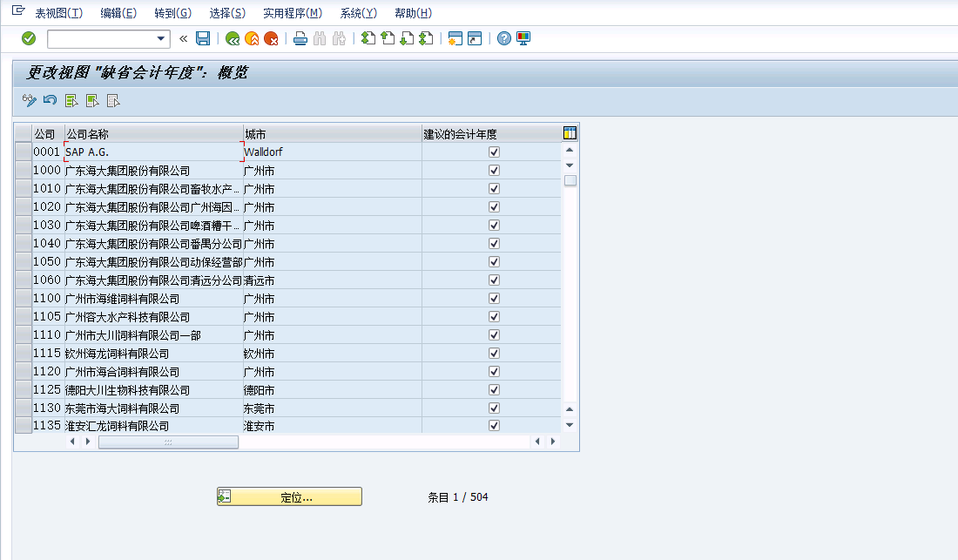Image resolution: width=958 pixels, height=560 pixels.
Task: Click the customize local layout monitor icon
Action: pyautogui.click(x=523, y=38)
